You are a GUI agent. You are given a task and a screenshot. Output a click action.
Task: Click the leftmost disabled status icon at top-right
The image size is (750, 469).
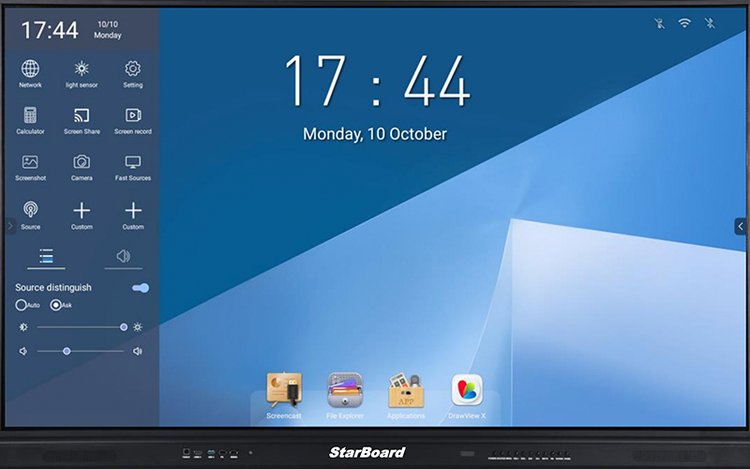(x=660, y=23)
